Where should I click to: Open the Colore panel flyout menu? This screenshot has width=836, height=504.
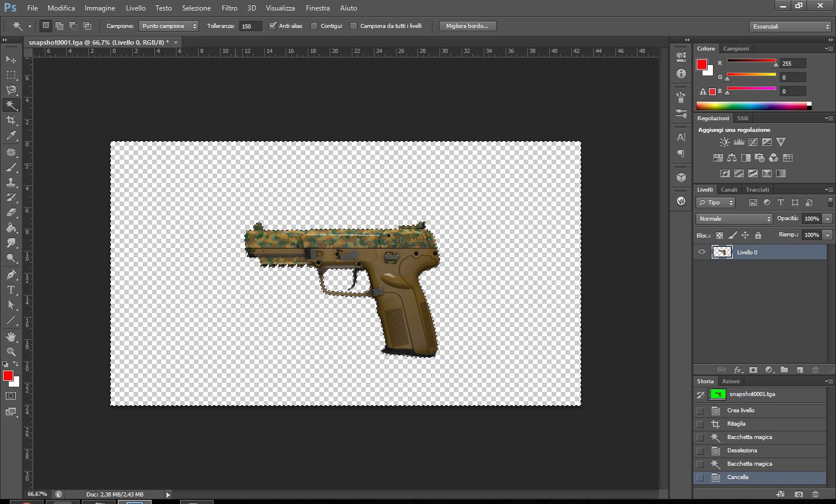tap(828, 49)
